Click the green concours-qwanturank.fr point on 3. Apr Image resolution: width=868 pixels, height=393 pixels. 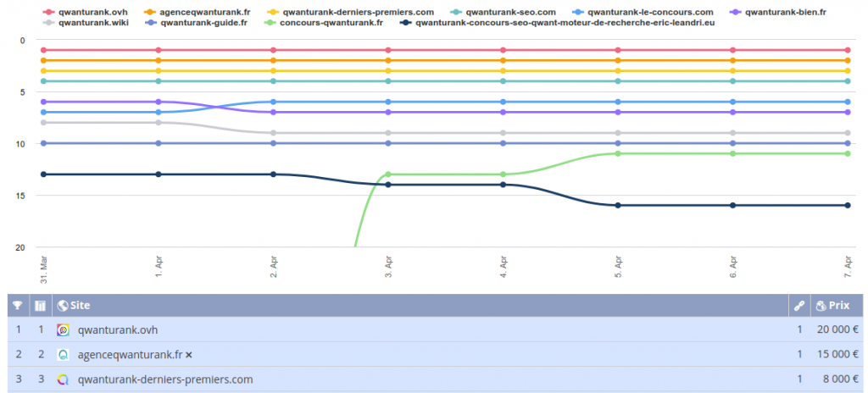tap(388, 174)
